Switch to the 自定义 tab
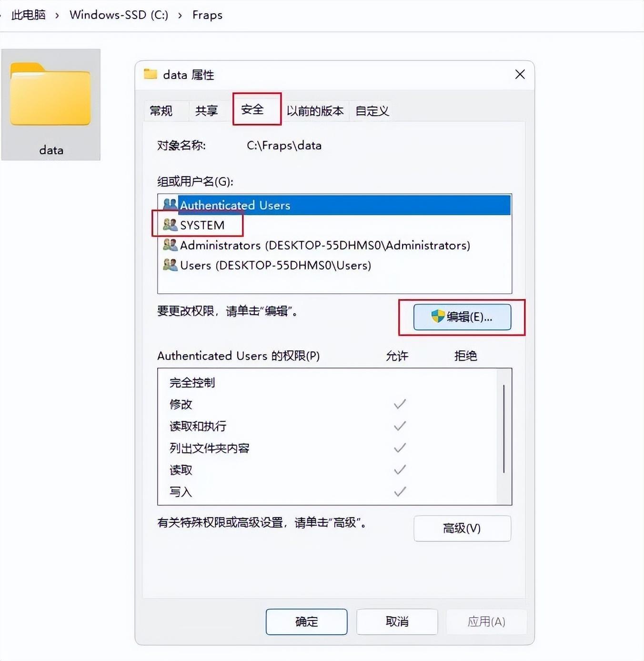 click(x=372, y=111)
